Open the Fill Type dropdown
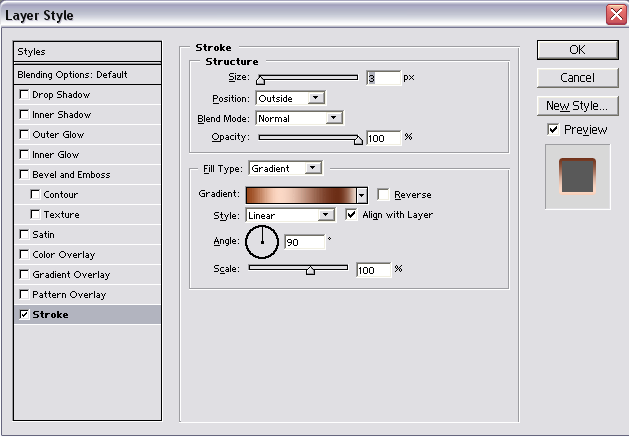Viewport: 629px width, 437px height. 285,168
